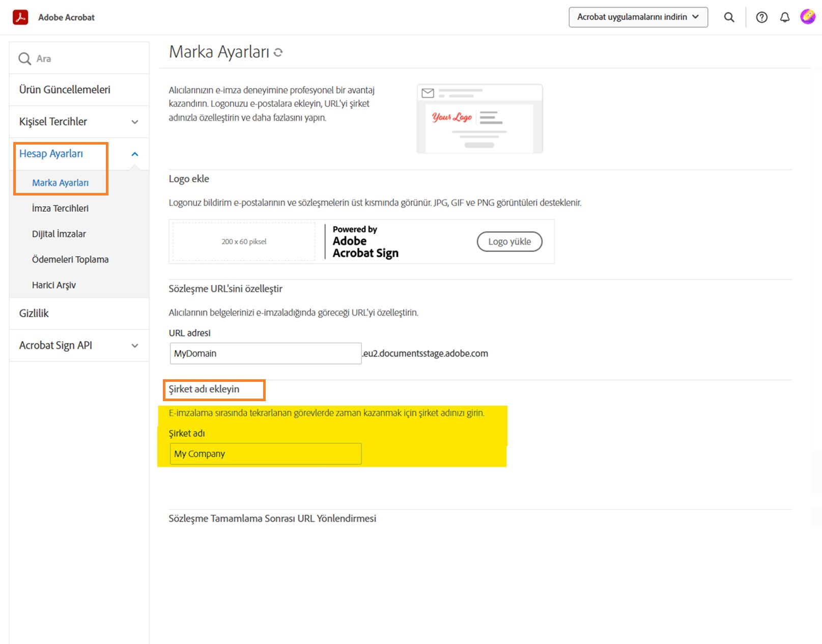Click the Sözleşme Tamamlama Sonrası URL Yönlendirmesi heading
822x644 pixels.
272,519
